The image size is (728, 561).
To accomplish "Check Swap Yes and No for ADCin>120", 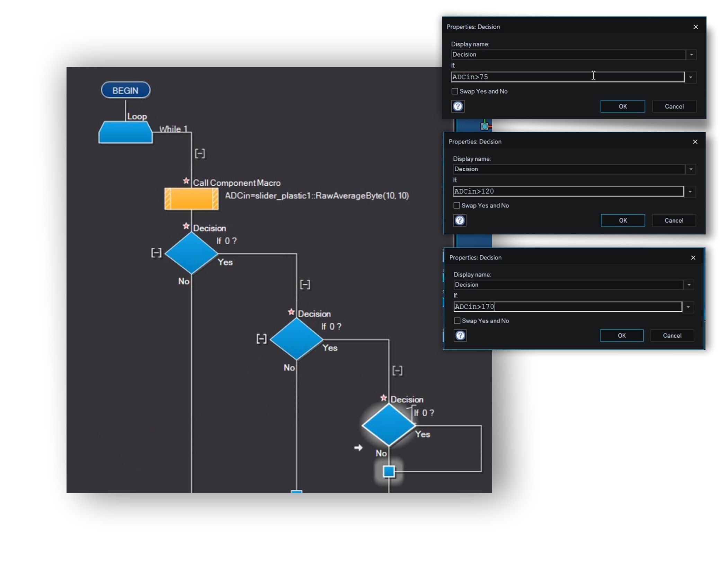I will click(x=456, y=206).
